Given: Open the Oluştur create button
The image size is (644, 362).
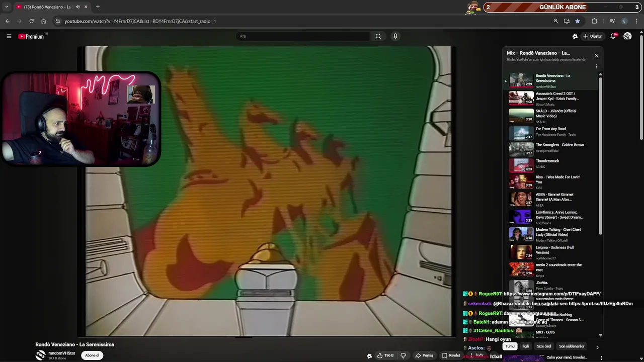Looking at the screenshot, I should 593,36.
